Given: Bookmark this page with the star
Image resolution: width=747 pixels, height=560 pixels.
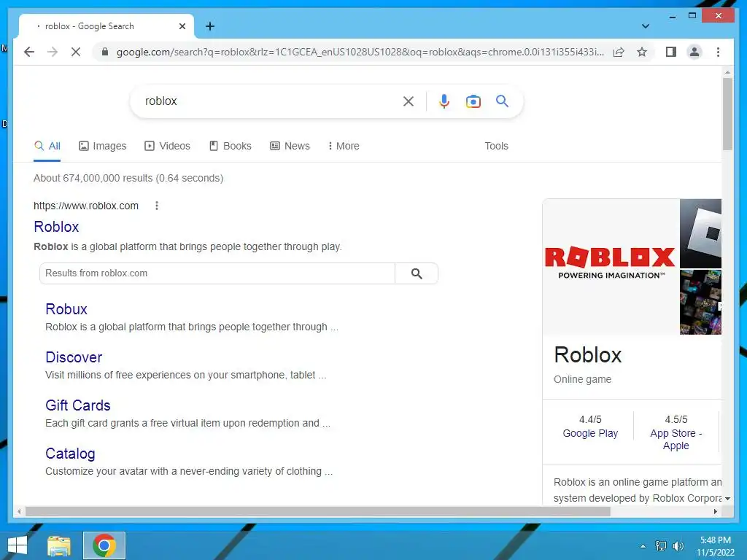Looking at the screenshot, I should [642, 52].
